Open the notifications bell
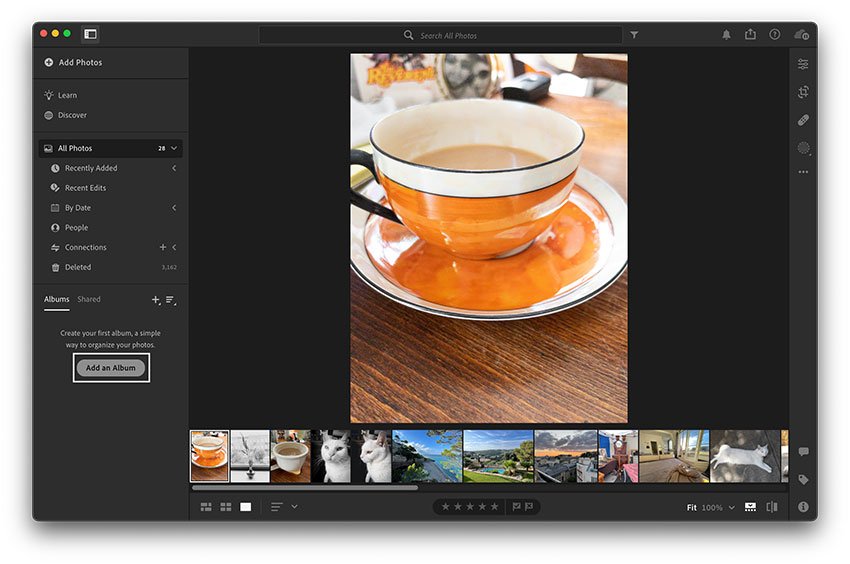This screenshot has height=564, width=850. (726, 35)
